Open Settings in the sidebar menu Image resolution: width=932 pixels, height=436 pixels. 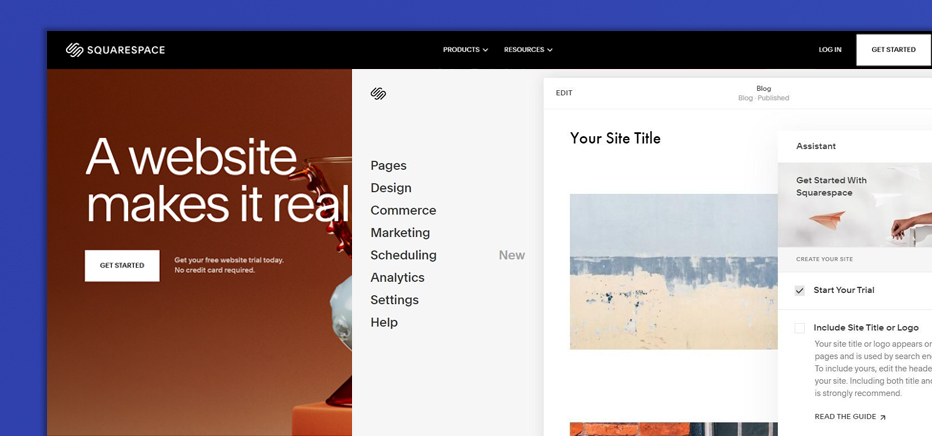pos(394,300)
